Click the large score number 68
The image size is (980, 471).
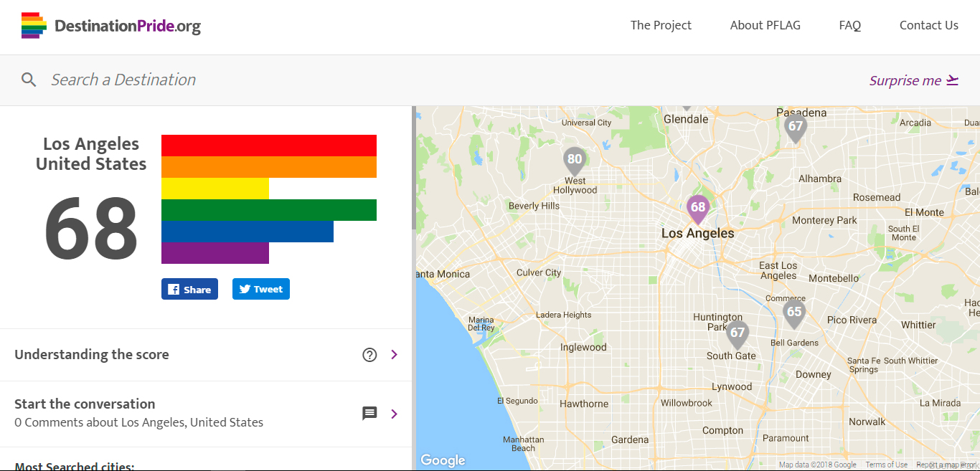click(91, 229)
